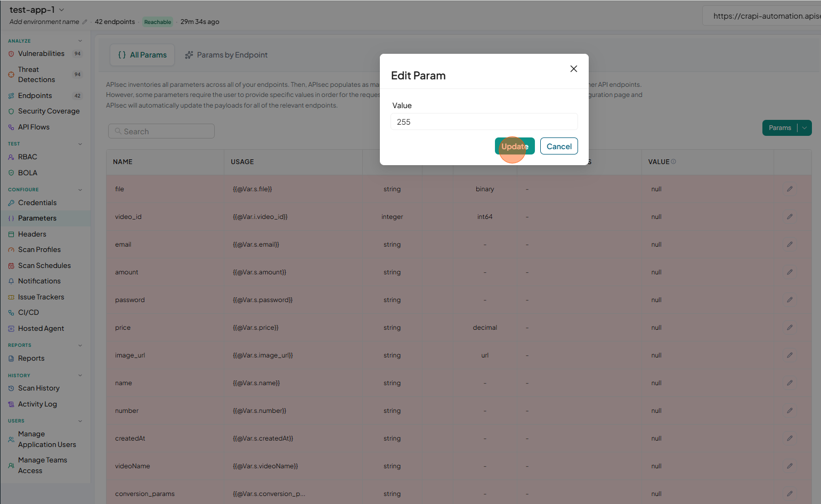Screen dimensions: 821x504
Task: Click the VALUE column info icon
Action: pos(673,161)
